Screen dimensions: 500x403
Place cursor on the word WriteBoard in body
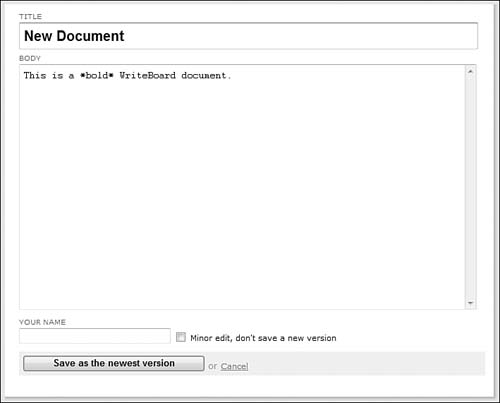pos(147,76)
